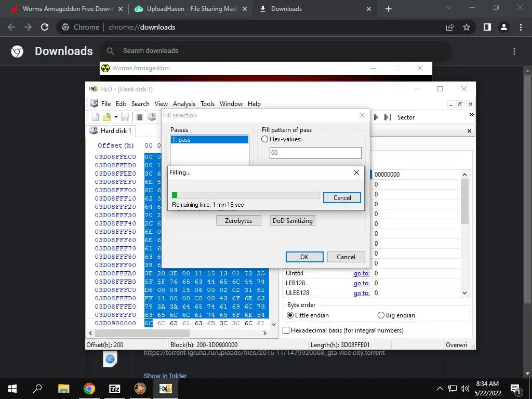This screenshot has width=532, height=399.
Task: Switch to Worms Armageddon Free Download tab
Action: (66, 9)
